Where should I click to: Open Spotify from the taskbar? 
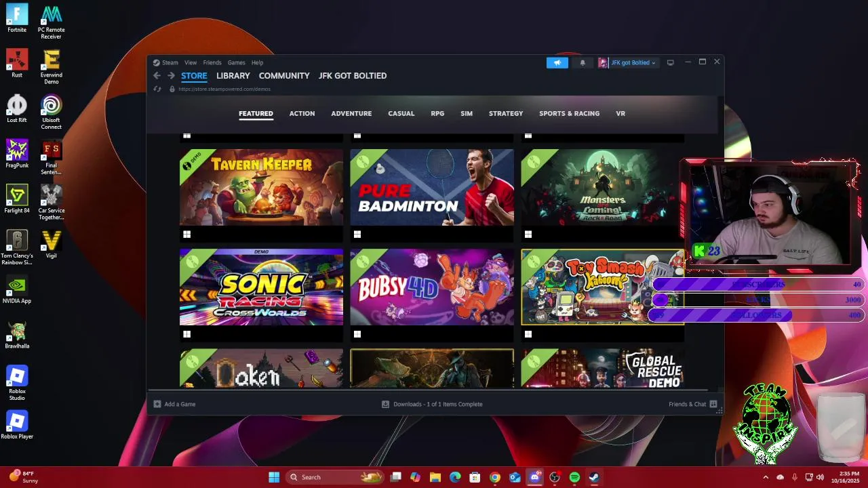tap(574, 477)
